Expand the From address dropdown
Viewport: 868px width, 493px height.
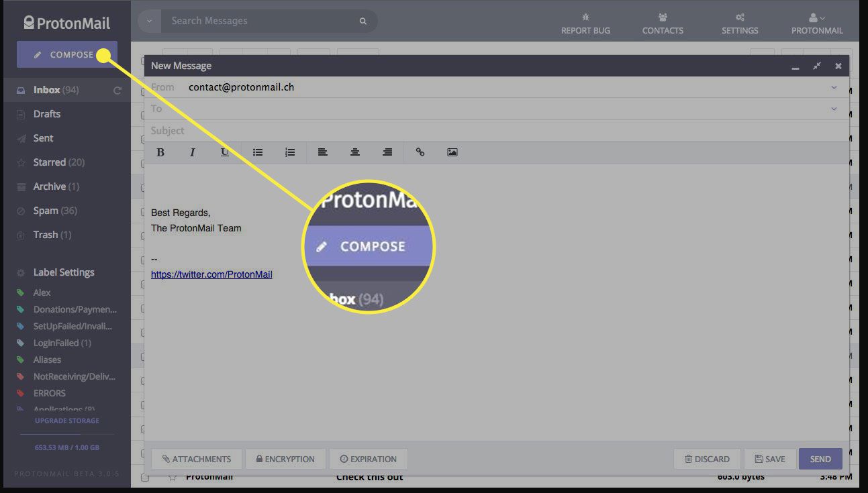[x=834, y=87]
